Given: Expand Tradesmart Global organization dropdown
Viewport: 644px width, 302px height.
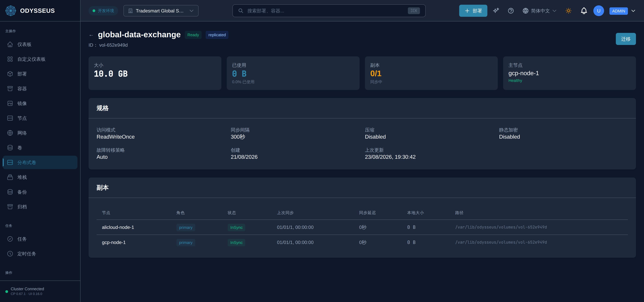Looking at the screenshot, I should click(161, 11).
